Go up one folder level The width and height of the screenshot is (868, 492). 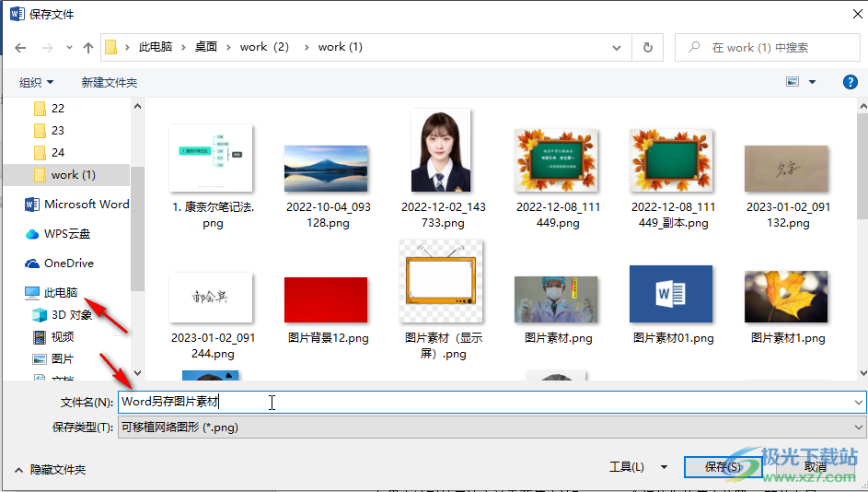88,48
